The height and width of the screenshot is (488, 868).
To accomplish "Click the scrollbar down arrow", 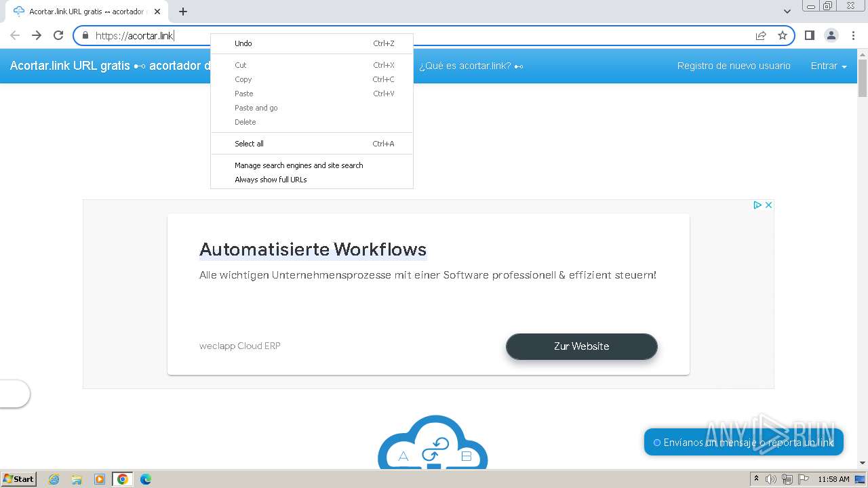I will pos(863,464).
